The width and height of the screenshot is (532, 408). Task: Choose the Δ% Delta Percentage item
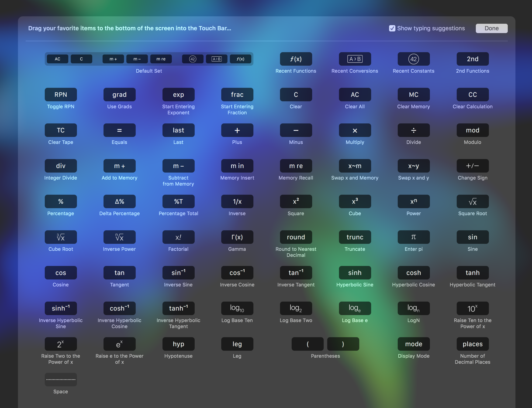tap(119, 201)
